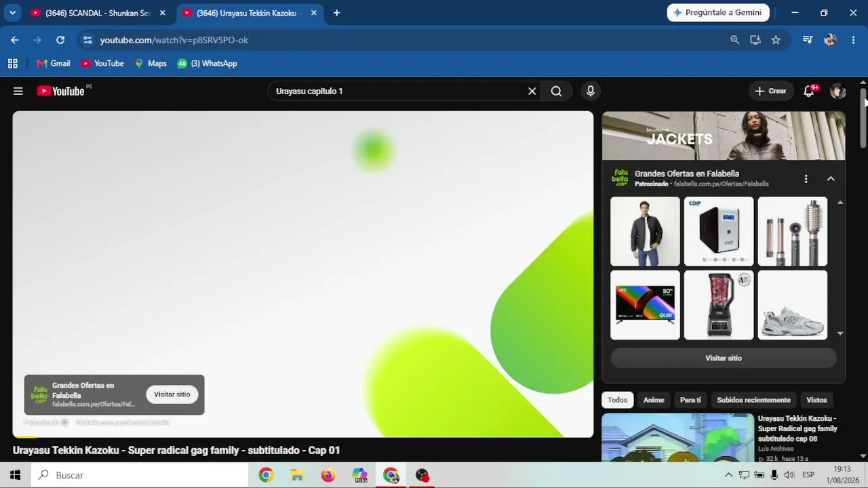The width and height of the screenshot is (868, 488).
Task: Select the Urayasu Tekkin Kazoku tab
Action: click(248, 13)
